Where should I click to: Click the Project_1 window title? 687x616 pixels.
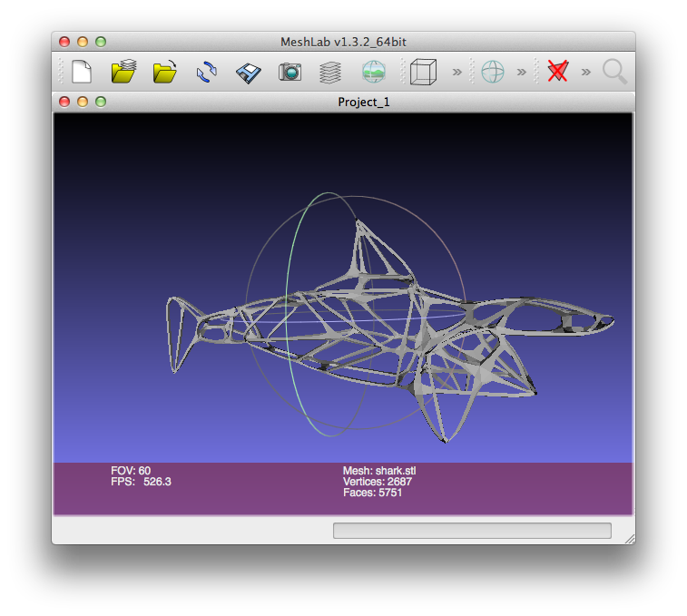pos(364,103)
